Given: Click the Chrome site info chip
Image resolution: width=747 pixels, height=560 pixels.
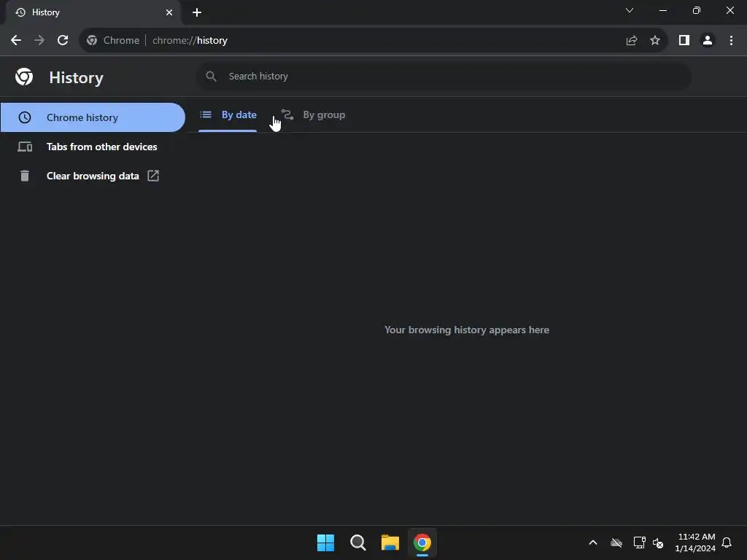Looking at the screenshot, I should 113,41.
